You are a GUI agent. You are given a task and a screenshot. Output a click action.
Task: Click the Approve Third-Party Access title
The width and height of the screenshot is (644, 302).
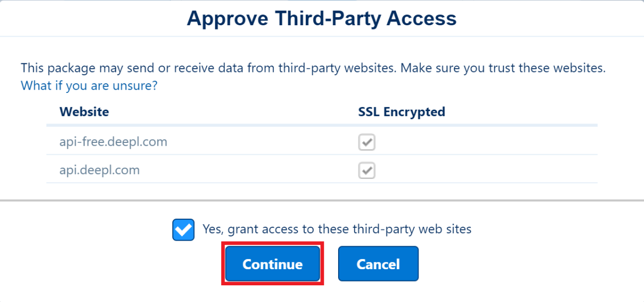321,19
